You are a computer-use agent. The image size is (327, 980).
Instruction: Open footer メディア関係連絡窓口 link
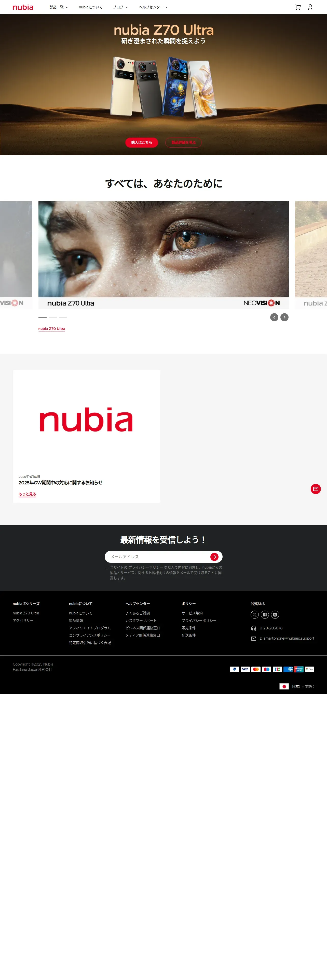pyautogui.click(x=143, y=635)
